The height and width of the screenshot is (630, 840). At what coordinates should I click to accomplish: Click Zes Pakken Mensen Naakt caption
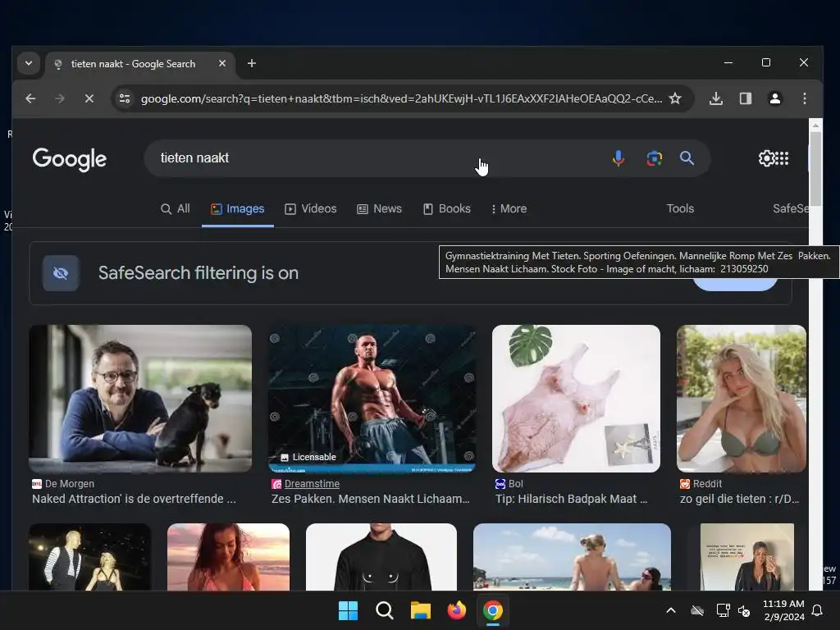371,499
